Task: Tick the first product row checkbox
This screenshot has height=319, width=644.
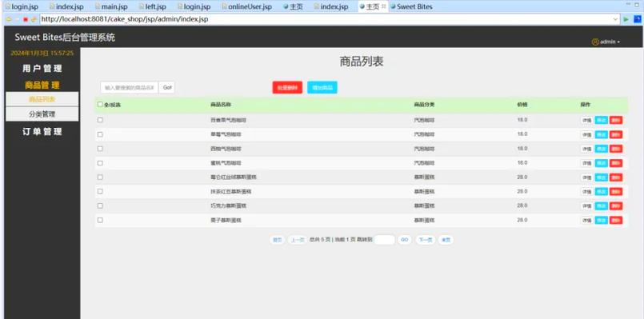Action: point(100,120)
